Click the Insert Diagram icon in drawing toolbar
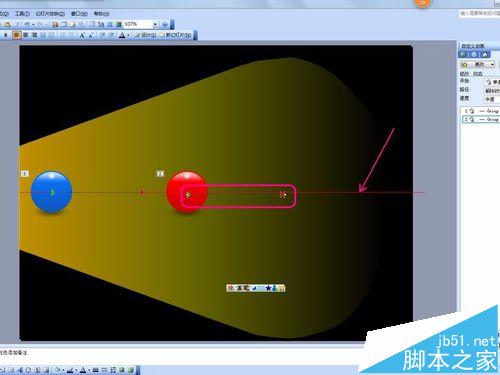Image resolution: width=500 pixels, height=375 pixels. (29, 370)
